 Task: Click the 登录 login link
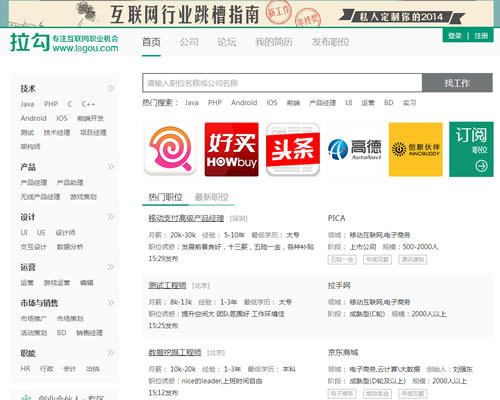(x=455, y=36)
